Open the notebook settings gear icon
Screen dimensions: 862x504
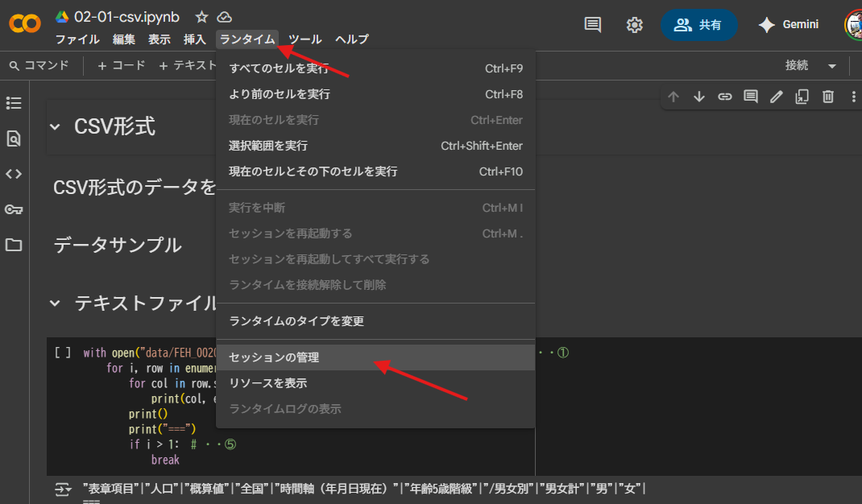pos(635,25)
